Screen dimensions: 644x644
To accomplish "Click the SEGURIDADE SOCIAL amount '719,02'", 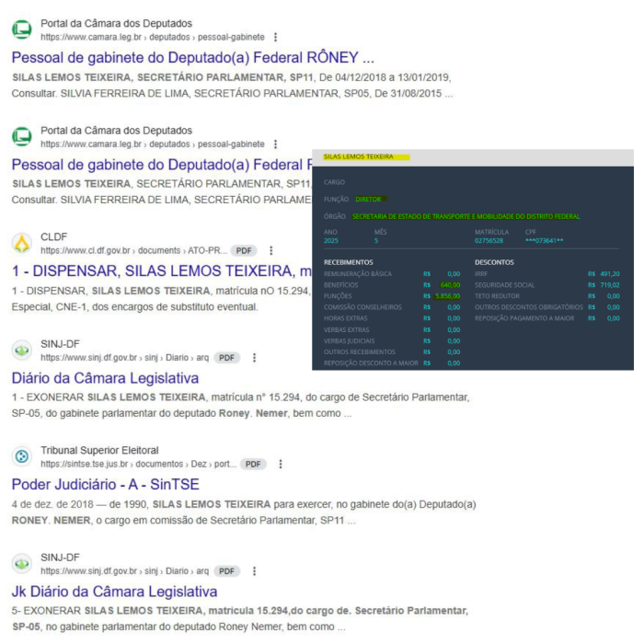I will tap(610, 285).
